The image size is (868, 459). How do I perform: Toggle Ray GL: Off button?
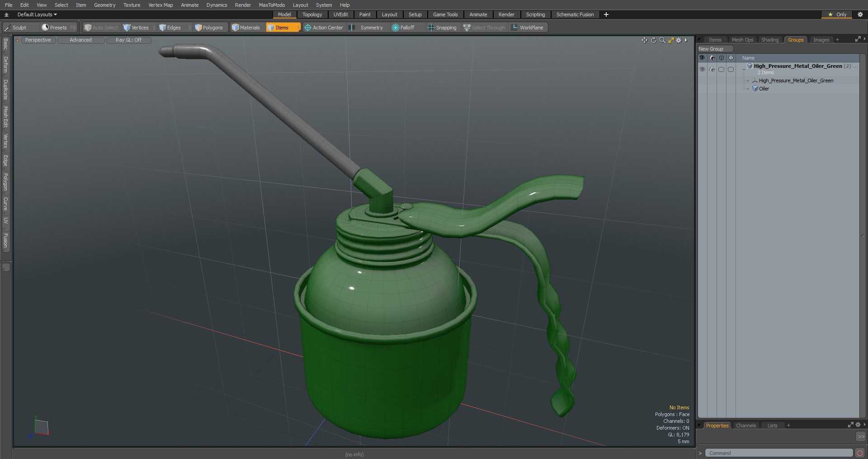[x=129, y=40]
